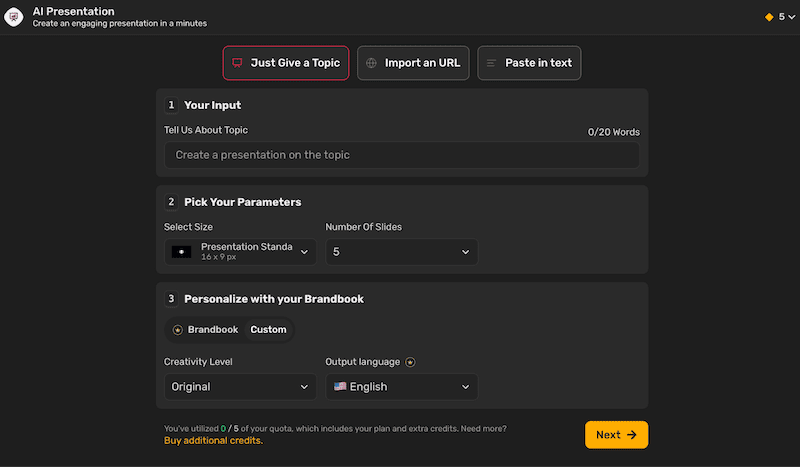
Task: Click the app logo icon in header
Action: [x=14, y=17]
